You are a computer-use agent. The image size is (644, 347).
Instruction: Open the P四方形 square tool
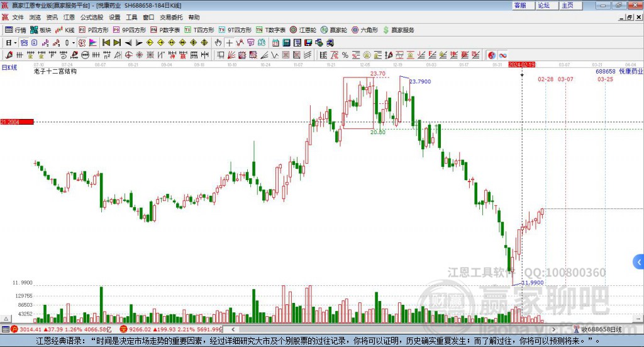[94, 30]
